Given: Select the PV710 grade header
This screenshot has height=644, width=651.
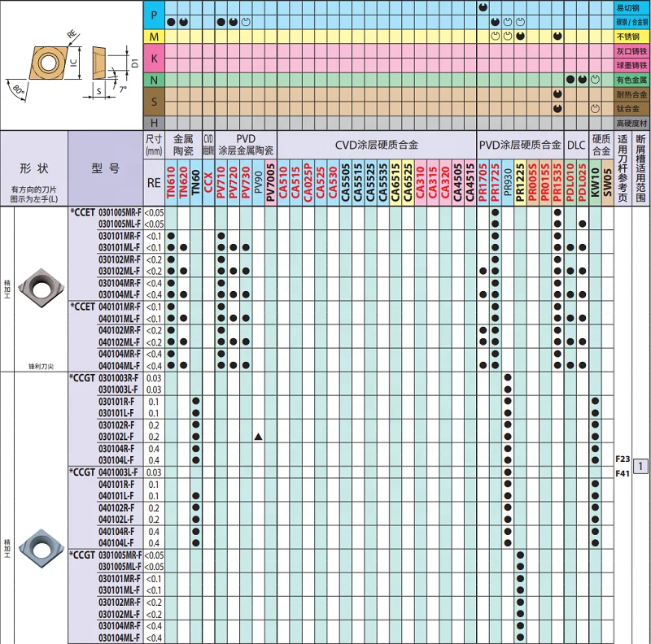Looking at the screenshot, I should (x=221, y=183).
